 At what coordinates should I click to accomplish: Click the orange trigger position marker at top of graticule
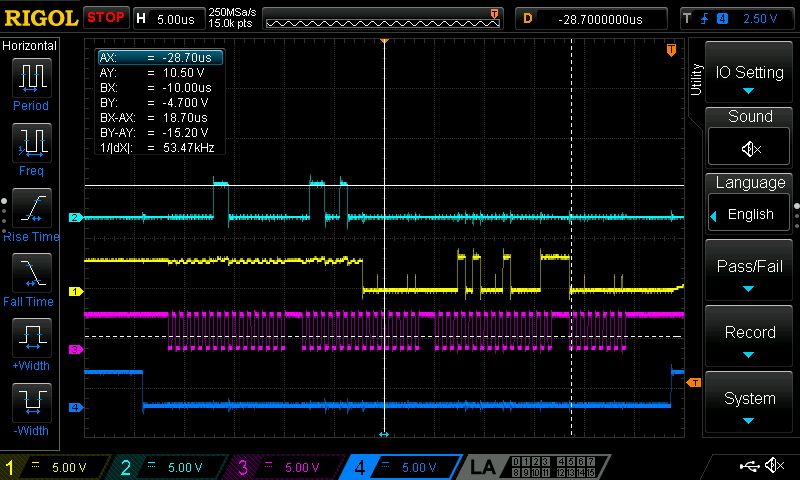[385, 41]
